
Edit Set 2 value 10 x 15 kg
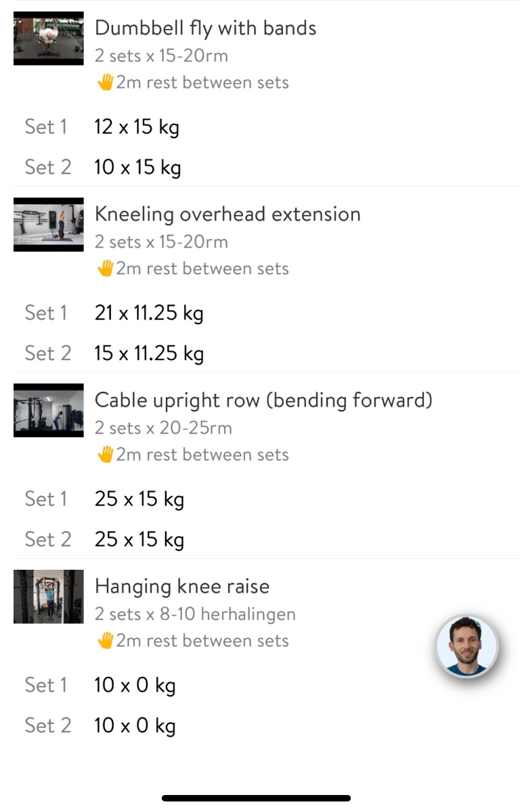137,168
